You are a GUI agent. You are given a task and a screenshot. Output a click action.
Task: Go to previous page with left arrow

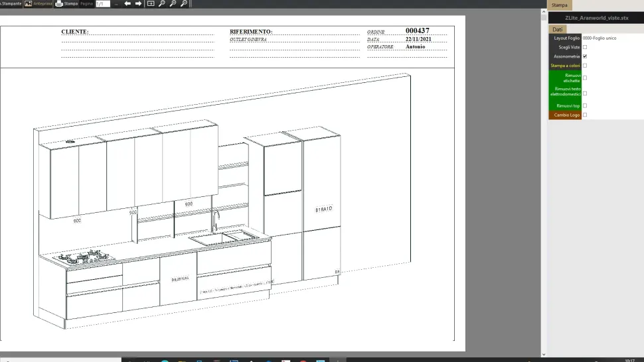127,3
